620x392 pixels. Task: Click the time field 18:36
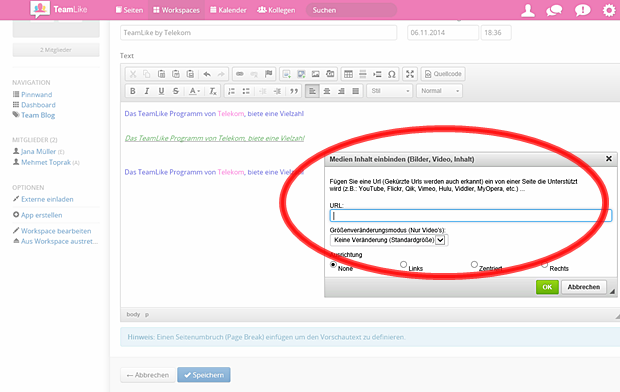point(496,33)
